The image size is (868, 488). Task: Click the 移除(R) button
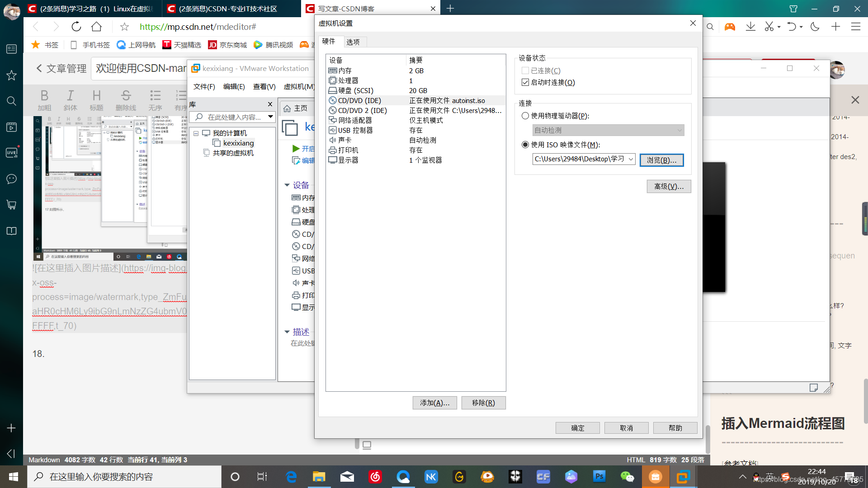pyautogui.click(x=483, y=403)
